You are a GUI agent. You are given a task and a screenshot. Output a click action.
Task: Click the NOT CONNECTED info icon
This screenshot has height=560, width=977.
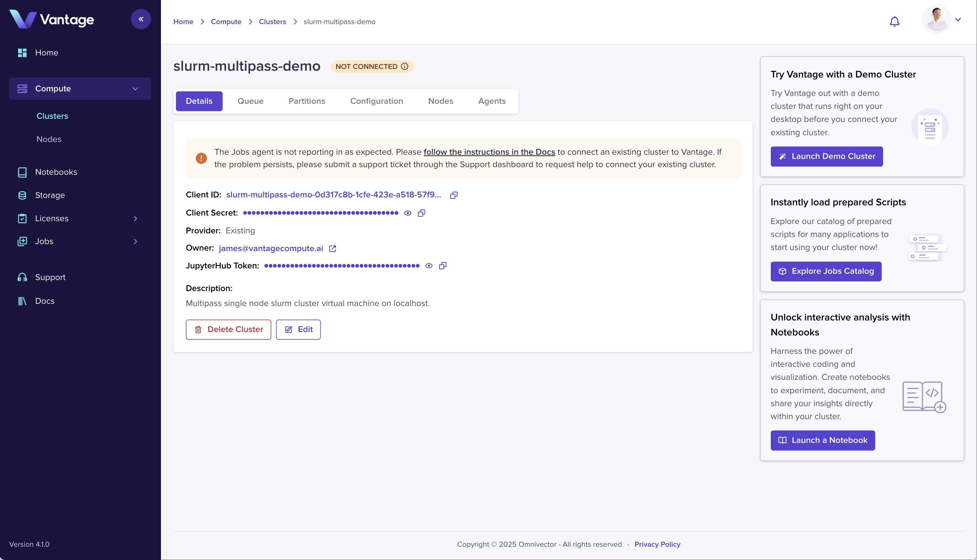405,66
